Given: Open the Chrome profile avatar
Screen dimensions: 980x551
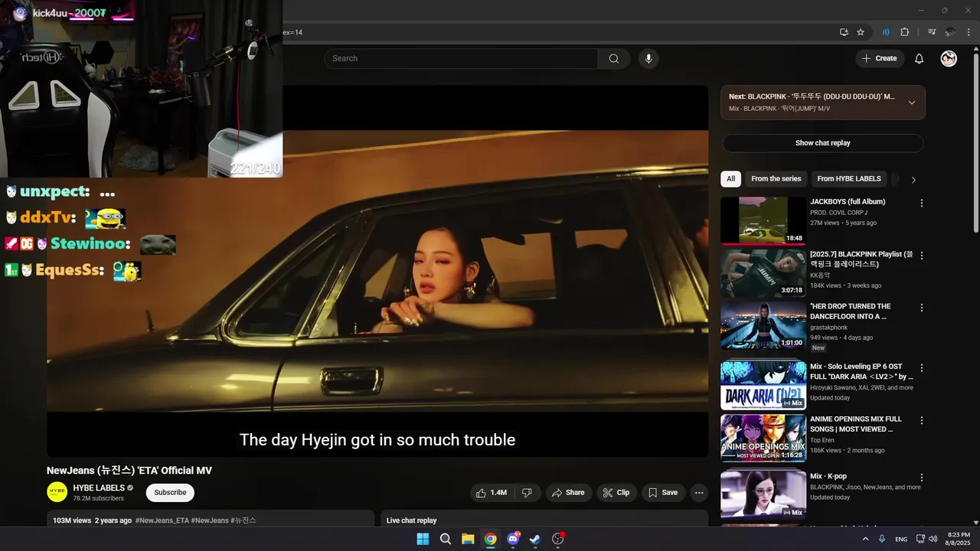Looking at the screenshot, I should tap(950, 32).
